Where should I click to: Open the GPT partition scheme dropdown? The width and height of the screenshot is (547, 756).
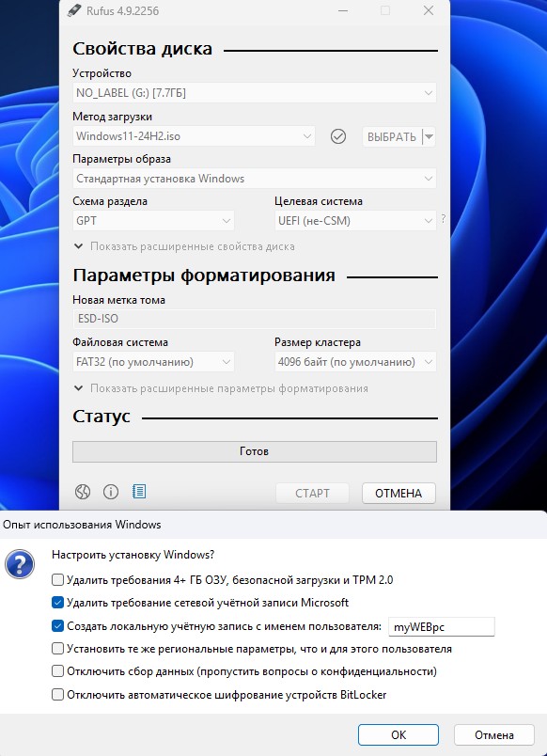(x=153, y=221)
